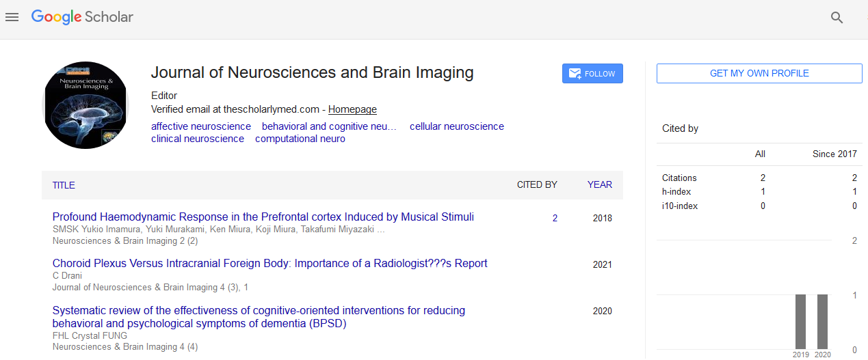Click Get My Own Profile button

[759, 73]
